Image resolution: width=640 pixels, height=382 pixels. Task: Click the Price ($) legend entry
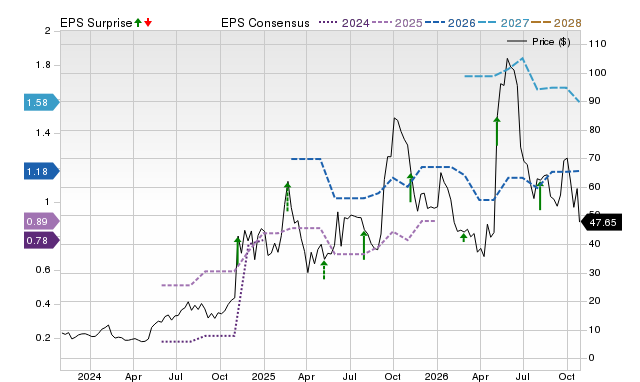click(538, 42)
